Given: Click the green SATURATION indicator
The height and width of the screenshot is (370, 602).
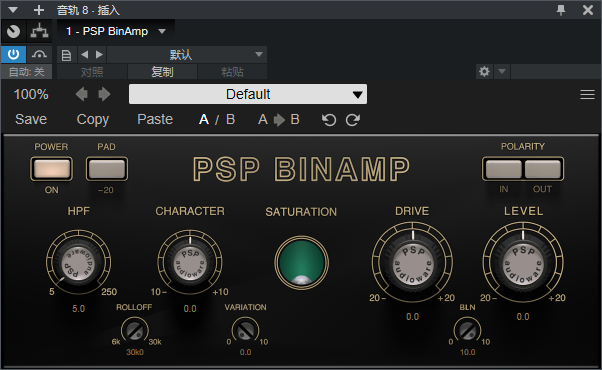Looking at the screenshot, I should [301, 263].
